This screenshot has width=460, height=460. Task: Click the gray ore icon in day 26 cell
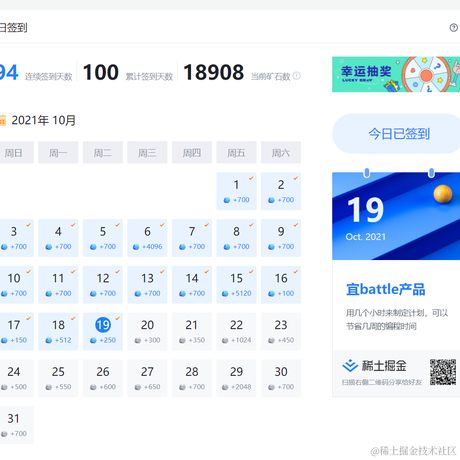click(x=93, y=387)
